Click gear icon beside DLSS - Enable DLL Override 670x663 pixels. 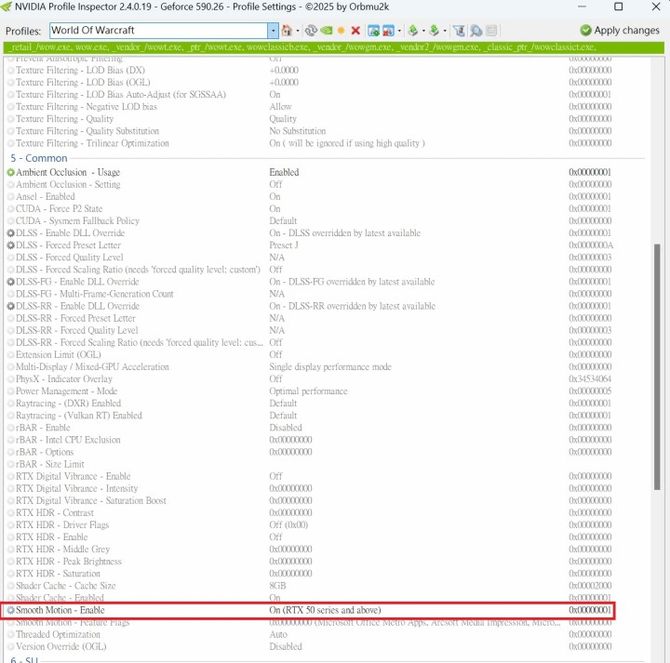(x=11, y=233)
